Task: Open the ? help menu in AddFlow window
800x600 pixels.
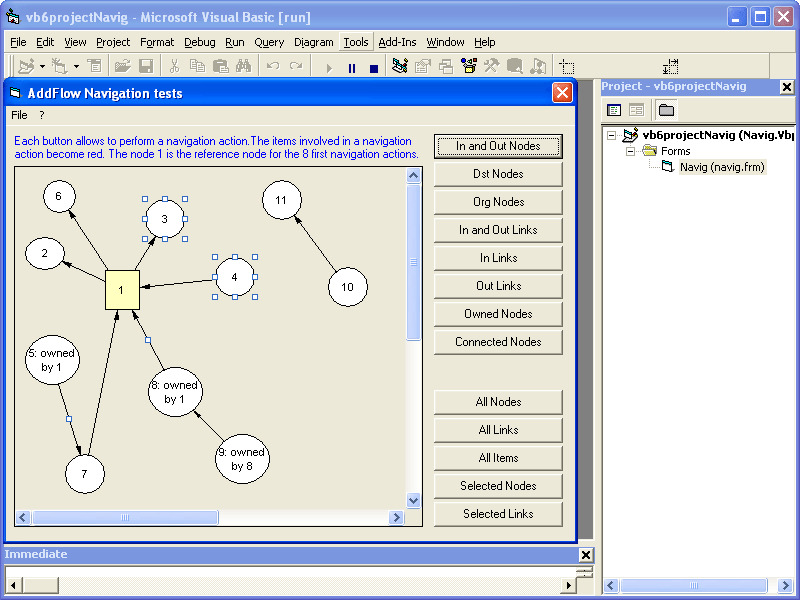Action: [42, 115]
